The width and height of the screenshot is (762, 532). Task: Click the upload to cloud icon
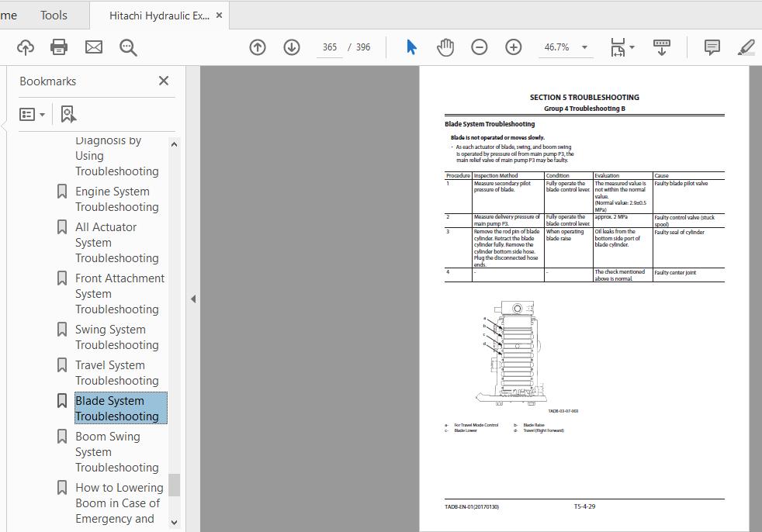26,47
